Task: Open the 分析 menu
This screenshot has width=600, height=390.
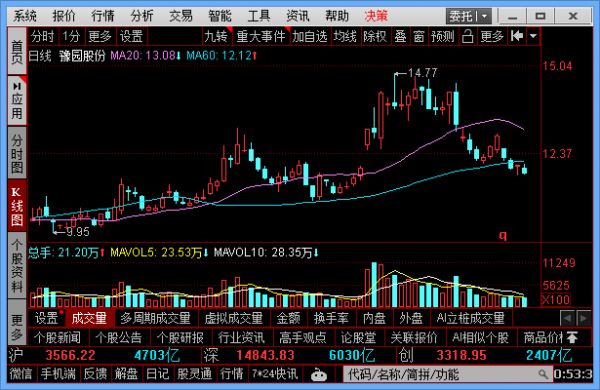Action: 142,16
